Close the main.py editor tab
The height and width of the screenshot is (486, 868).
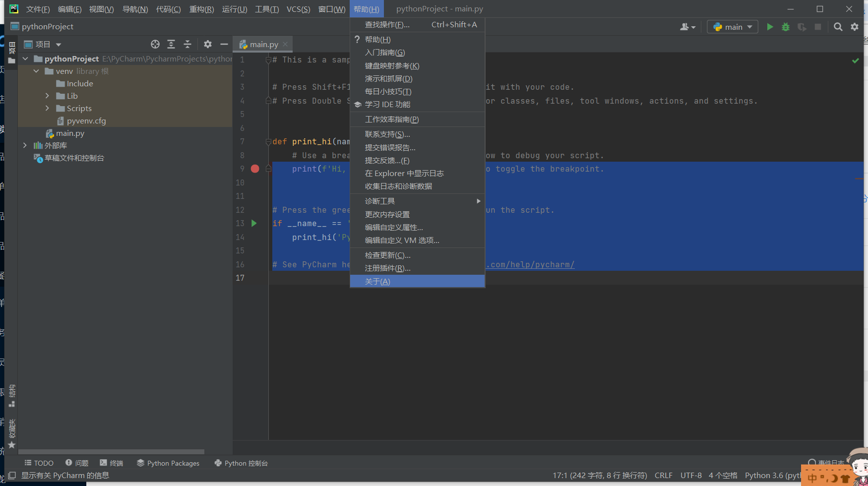(285, 44)
